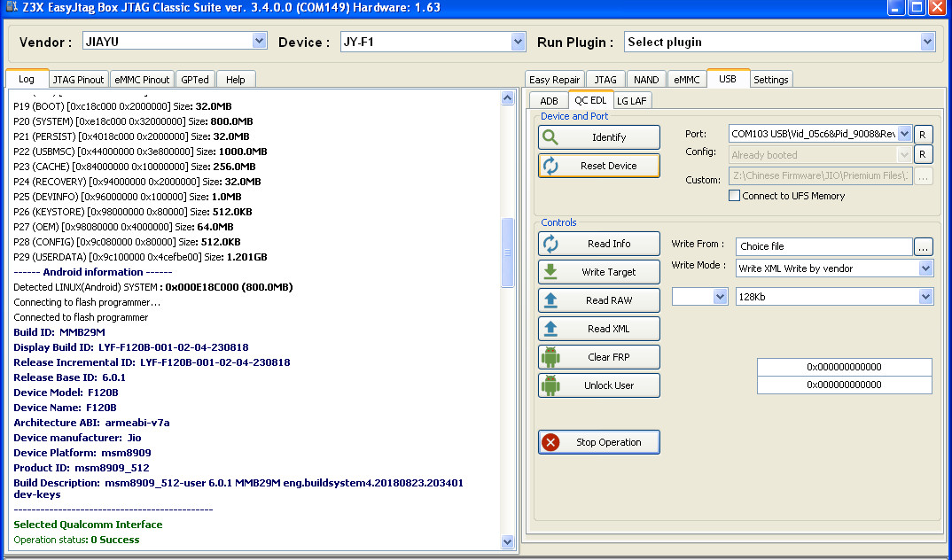Select the Log tab

27,79
